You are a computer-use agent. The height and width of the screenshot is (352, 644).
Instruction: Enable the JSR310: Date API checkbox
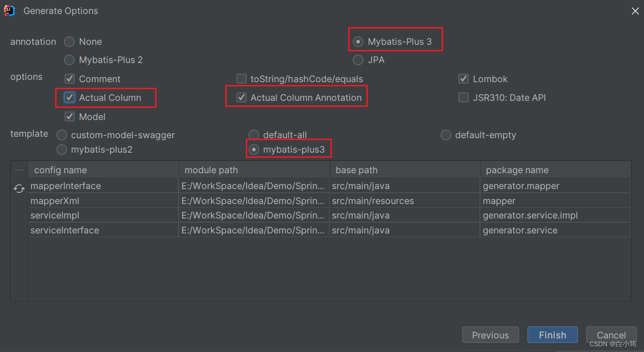click(x=464, y=98)
